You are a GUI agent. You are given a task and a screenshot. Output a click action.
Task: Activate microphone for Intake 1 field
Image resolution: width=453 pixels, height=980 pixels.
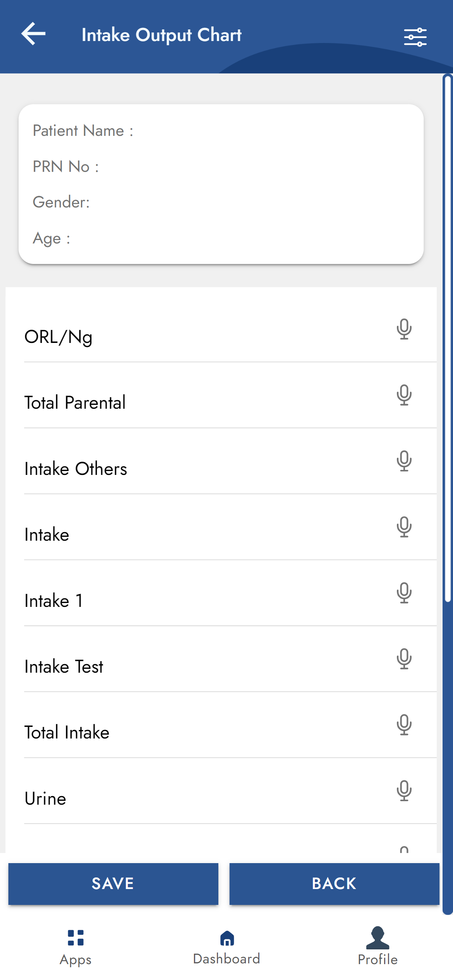[x=404, y=593]
